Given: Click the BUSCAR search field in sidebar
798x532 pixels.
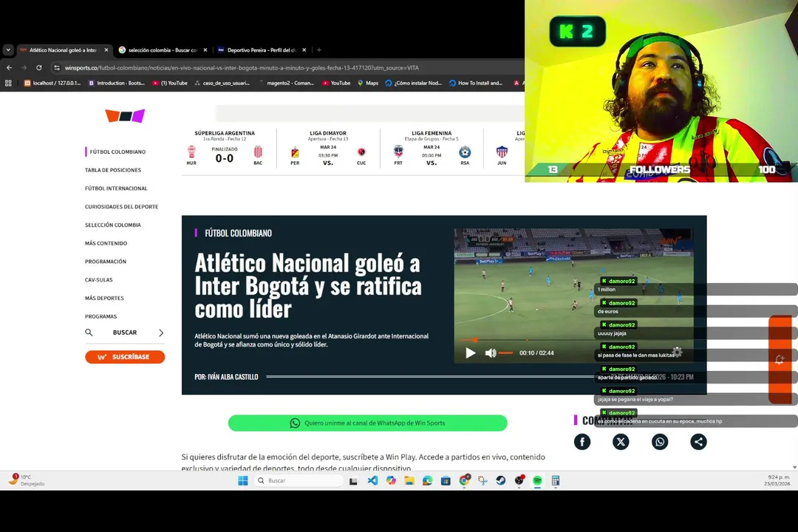Looking at the screenshot, I should [x=125, y=332].
